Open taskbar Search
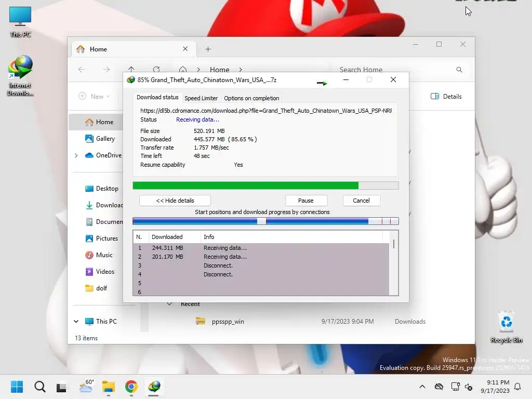The height and width of the screenshot is (399, 532). 39,387
